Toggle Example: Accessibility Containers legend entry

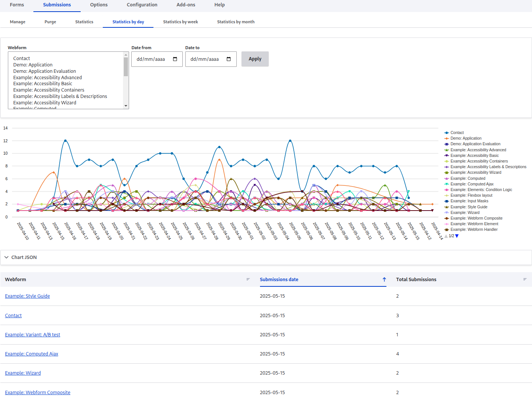pos(476,161)
